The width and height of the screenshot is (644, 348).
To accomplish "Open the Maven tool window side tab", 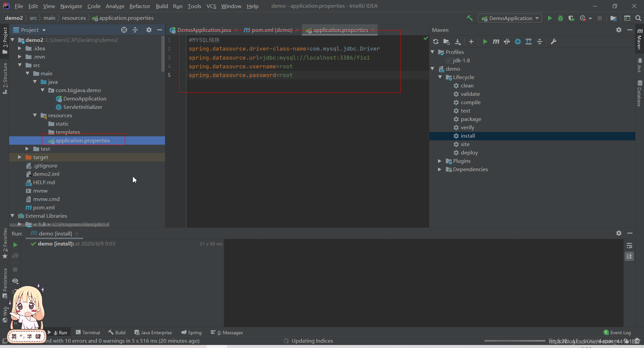I will pyautogui.click(x=640, y=39).
